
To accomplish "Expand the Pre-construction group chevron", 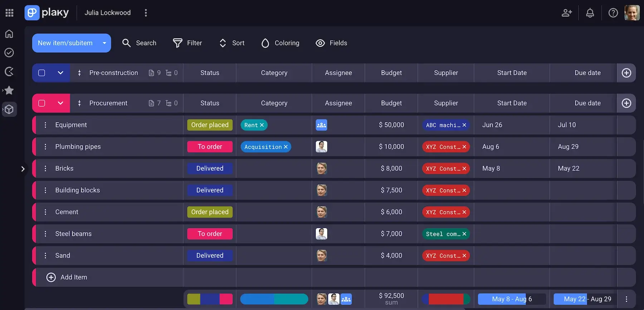I will coord(60,73).
